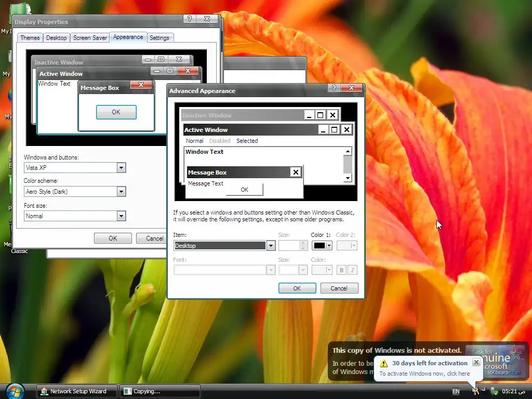Confirm Advanced Appearance with OK
The height and width of the screenshot is (399, 532).
297,288
